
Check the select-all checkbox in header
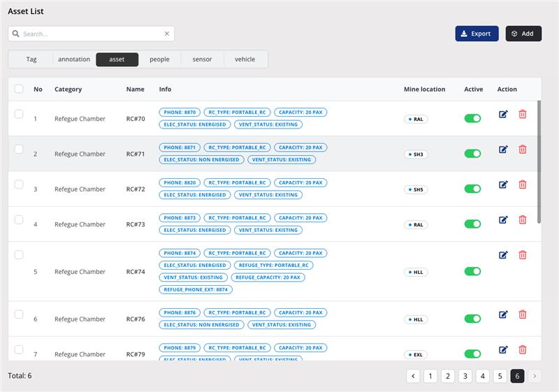point(19,89)
